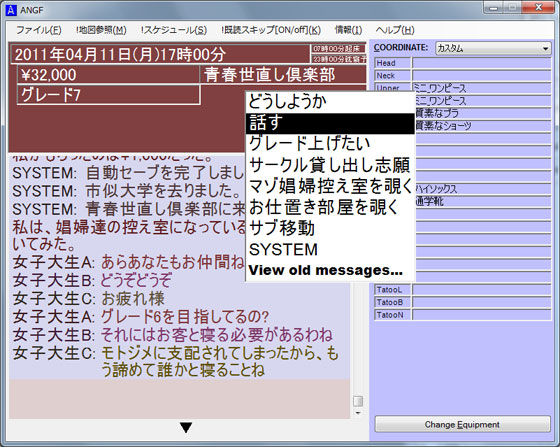Click the black down-arrow to advance text
The width and height of the screenshot is (560, 447).
(x=186, y=427)
